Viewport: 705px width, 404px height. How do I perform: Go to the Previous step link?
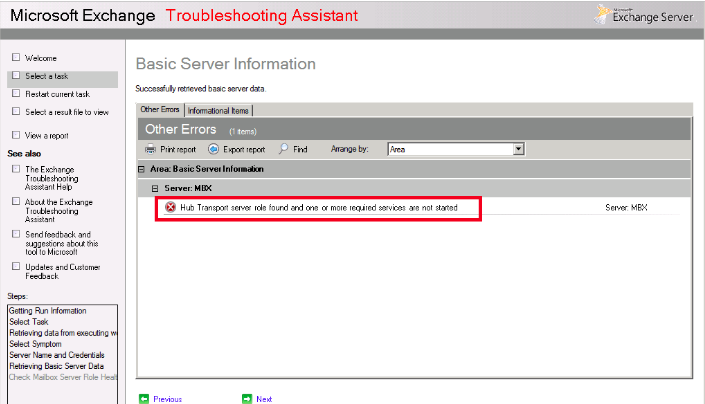click(168, 399)
